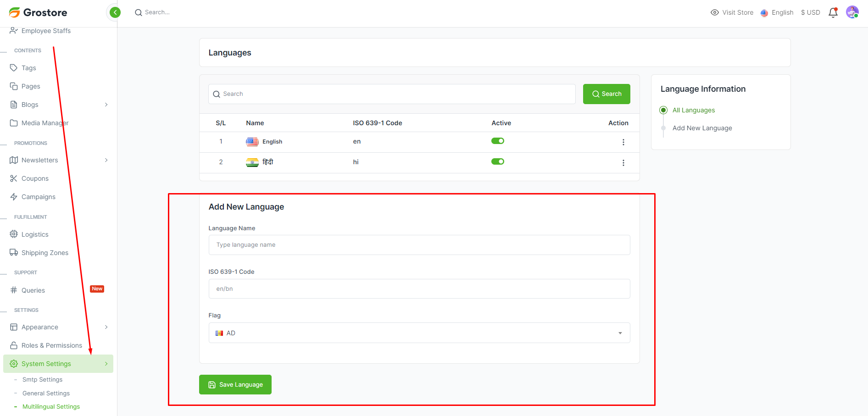Open Logistics in the sidebar
Screen dimensions: 868x416
35,234
